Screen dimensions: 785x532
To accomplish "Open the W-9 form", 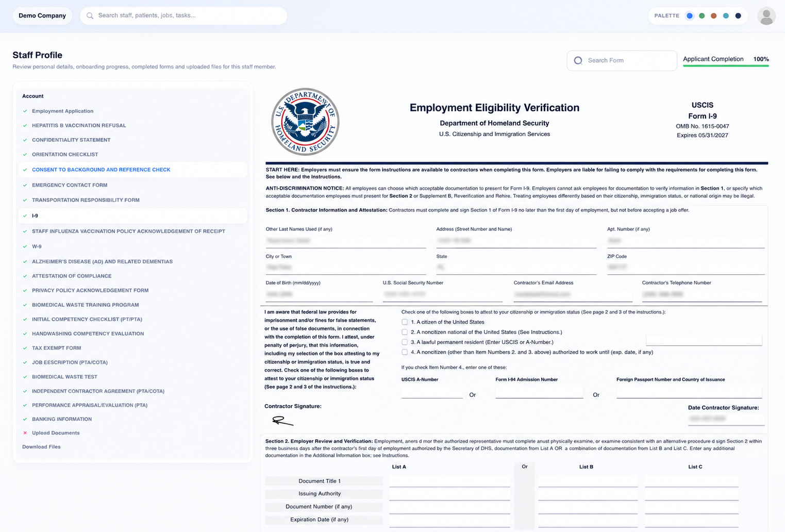I will pyautogui.click(x=37, y=246).
